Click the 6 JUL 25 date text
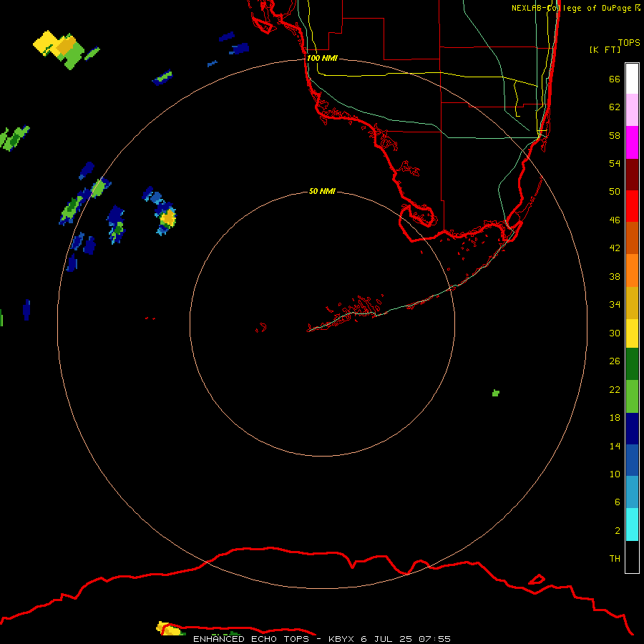The image size is (644, 644). pos(386,639)
